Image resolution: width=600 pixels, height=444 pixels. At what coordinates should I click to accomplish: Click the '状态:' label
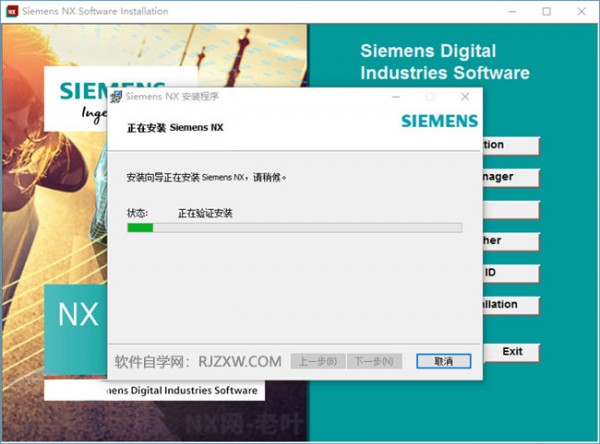click(137, 213)
